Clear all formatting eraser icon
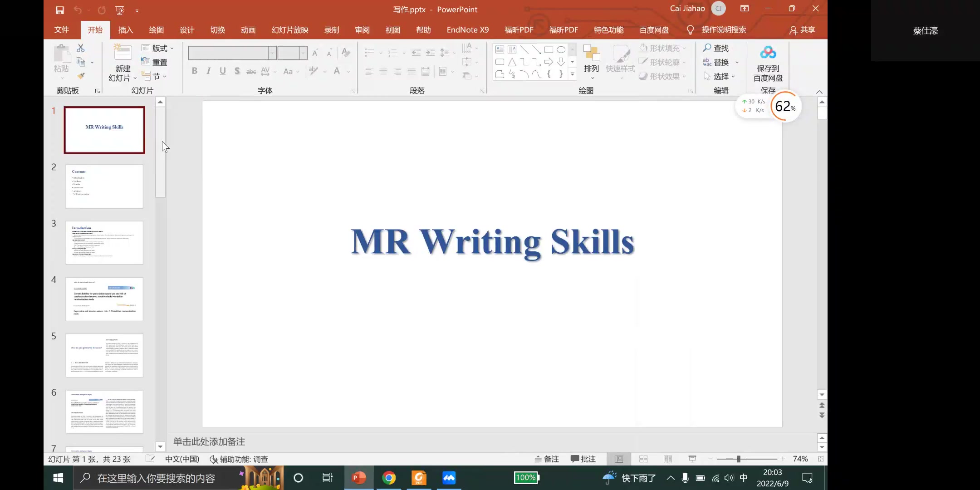The image size is (980, 490). [346, 53]
